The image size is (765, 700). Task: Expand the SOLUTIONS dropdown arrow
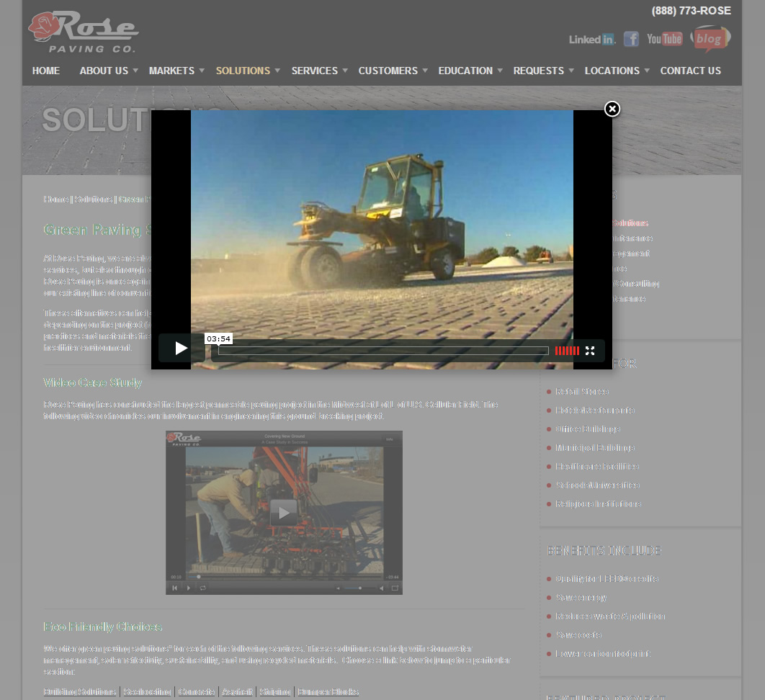(x=277, y=71)
